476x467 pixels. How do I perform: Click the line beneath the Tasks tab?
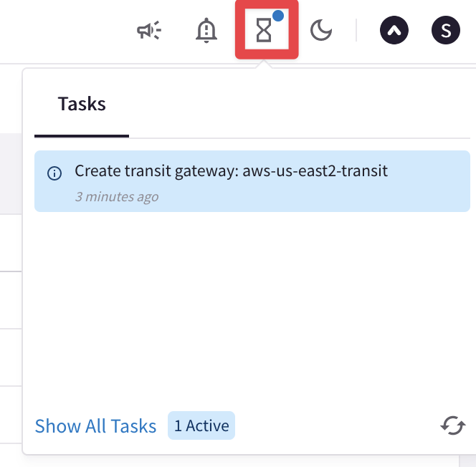pos(82,135)
